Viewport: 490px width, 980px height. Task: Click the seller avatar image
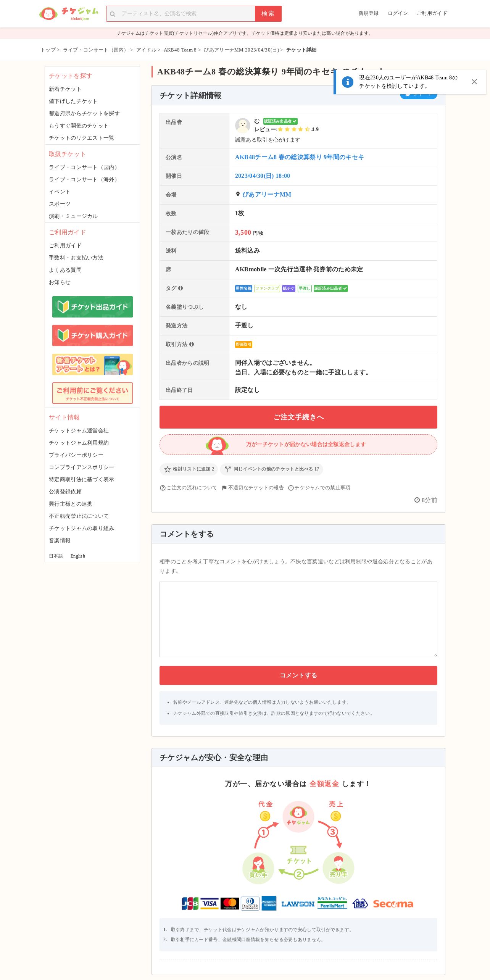[242, 125]
